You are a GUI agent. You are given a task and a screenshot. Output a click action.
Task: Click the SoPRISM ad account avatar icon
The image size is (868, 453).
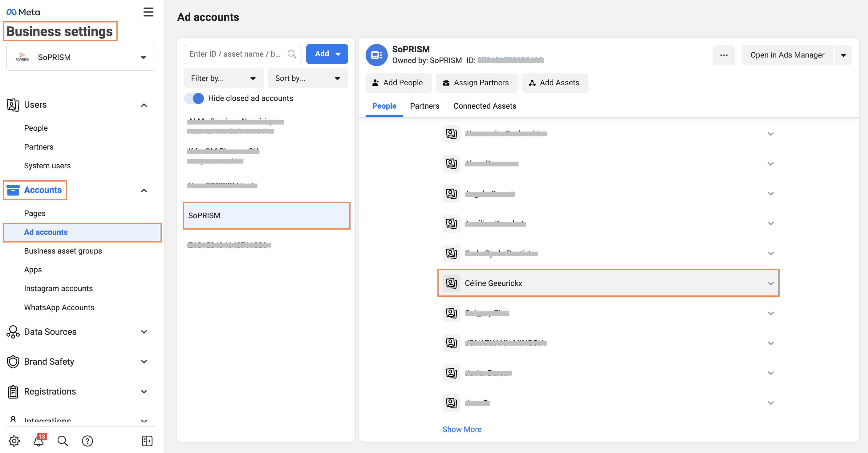(x=376, y=55)
